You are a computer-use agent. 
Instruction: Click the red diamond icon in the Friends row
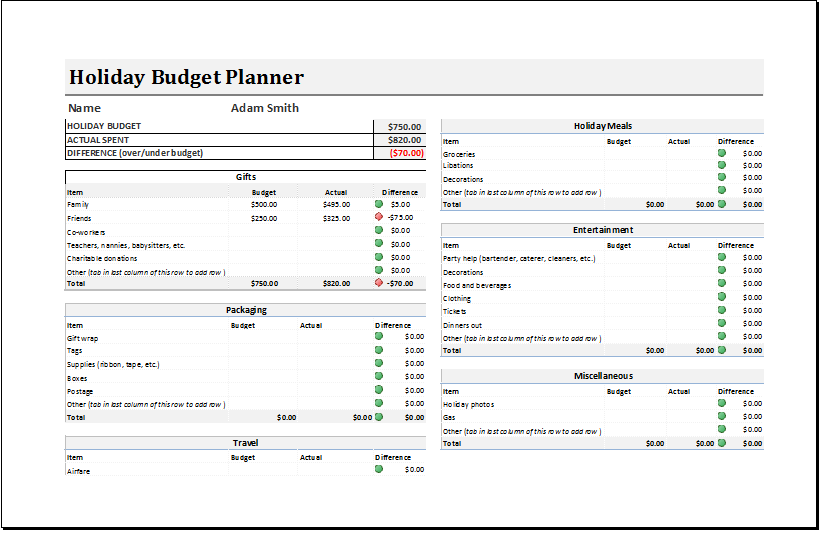pos(379,216)
